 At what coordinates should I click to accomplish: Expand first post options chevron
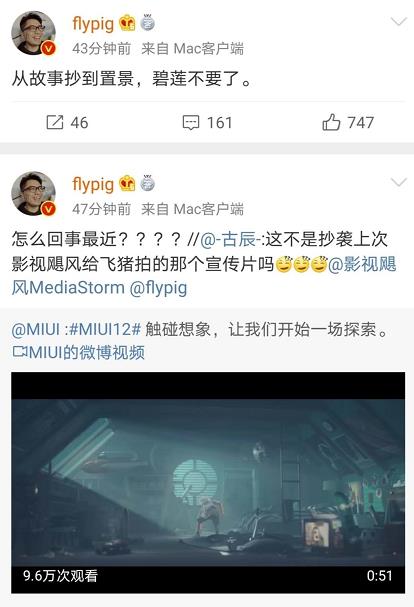[399, 21]
